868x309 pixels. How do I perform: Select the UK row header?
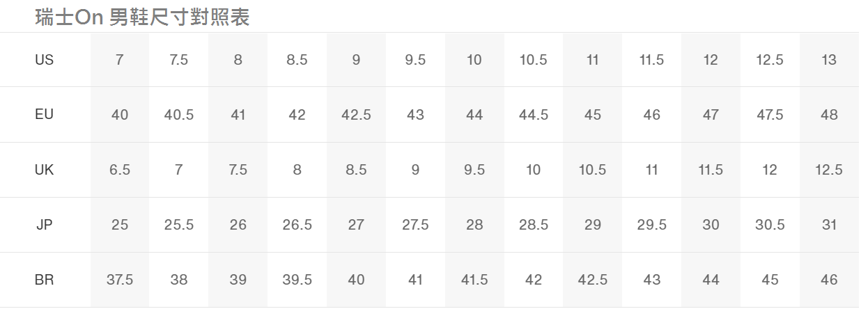(44, 170)
